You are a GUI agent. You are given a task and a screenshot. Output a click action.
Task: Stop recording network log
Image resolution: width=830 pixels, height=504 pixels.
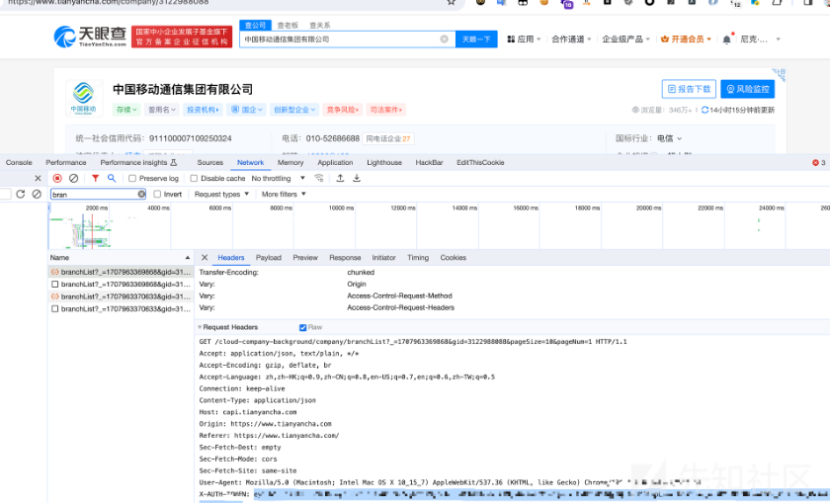tap(57, 179)
